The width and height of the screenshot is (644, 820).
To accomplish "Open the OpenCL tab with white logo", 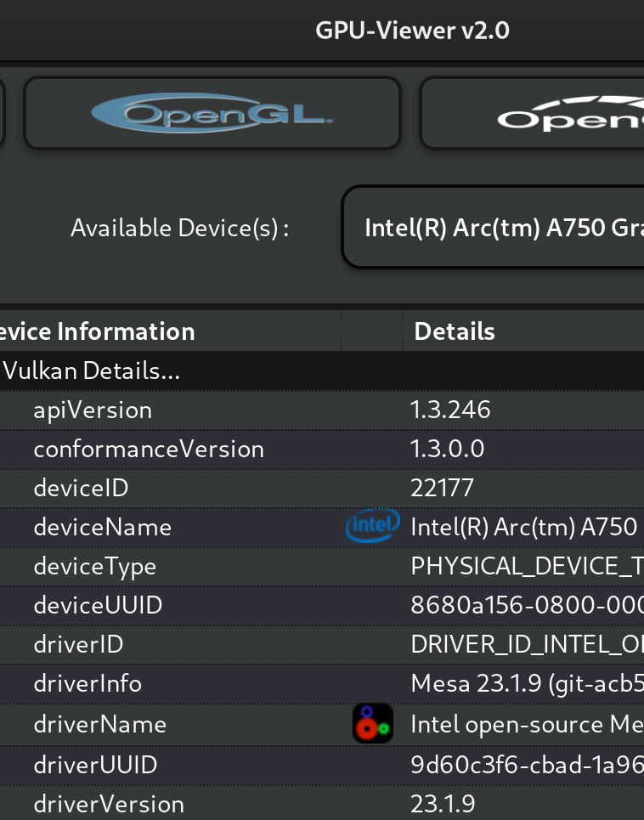I will click(x=532, y=113).
